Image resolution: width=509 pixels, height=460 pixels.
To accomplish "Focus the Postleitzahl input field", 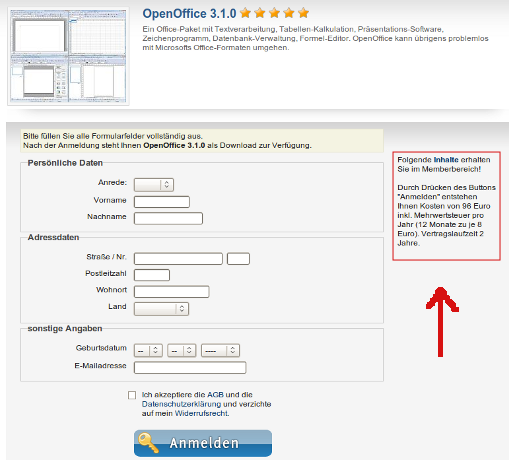I will (152, 275).
